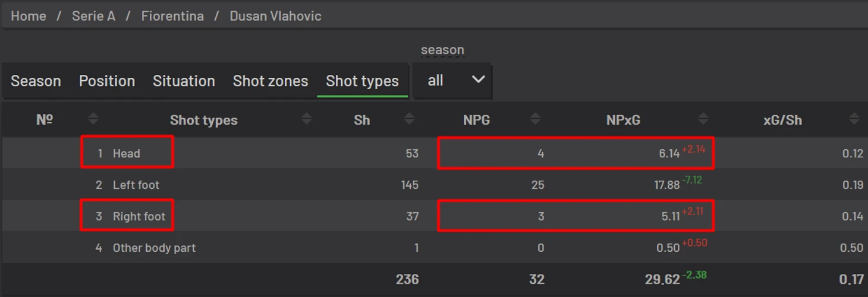Click sort arrows beside NPxG header
Image resolution: width=868 pixels, height=297 pixels.
tap(703, 119)
